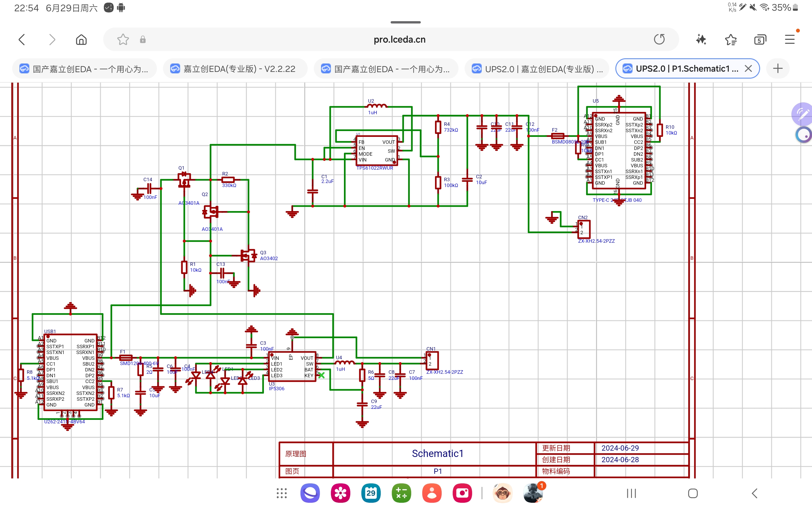The image size is (812, 508).
Task: Open a new tab with plus button
Action: click(777, 68)
